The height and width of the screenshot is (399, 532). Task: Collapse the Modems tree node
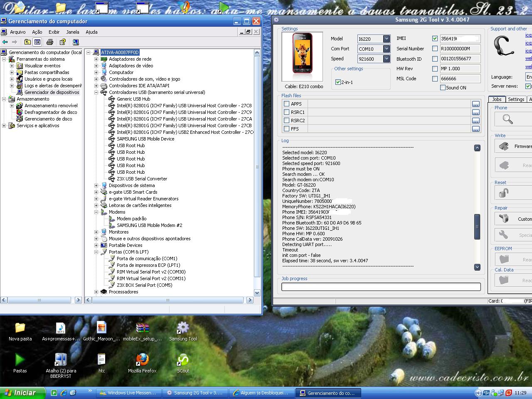[x=96, y=212]
